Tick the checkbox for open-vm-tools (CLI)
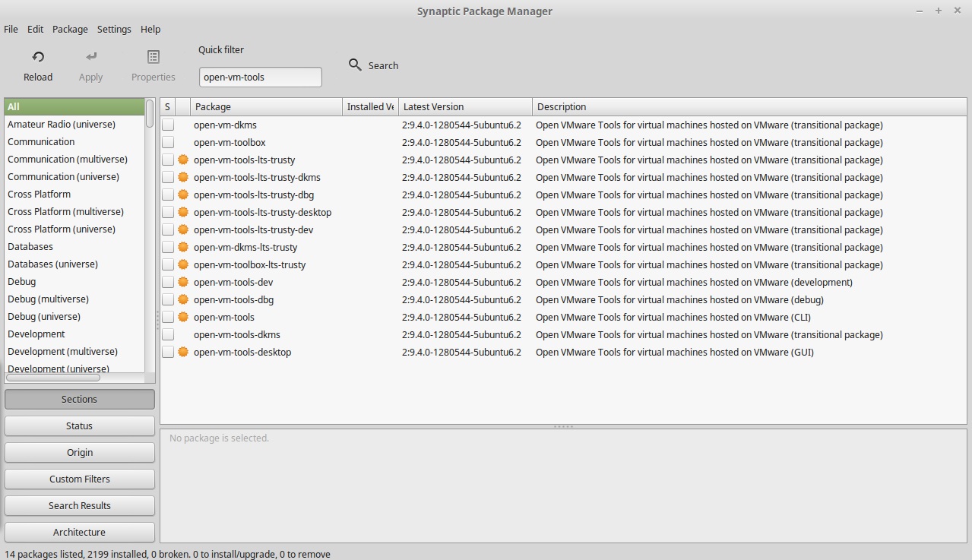 coord(168,317)
